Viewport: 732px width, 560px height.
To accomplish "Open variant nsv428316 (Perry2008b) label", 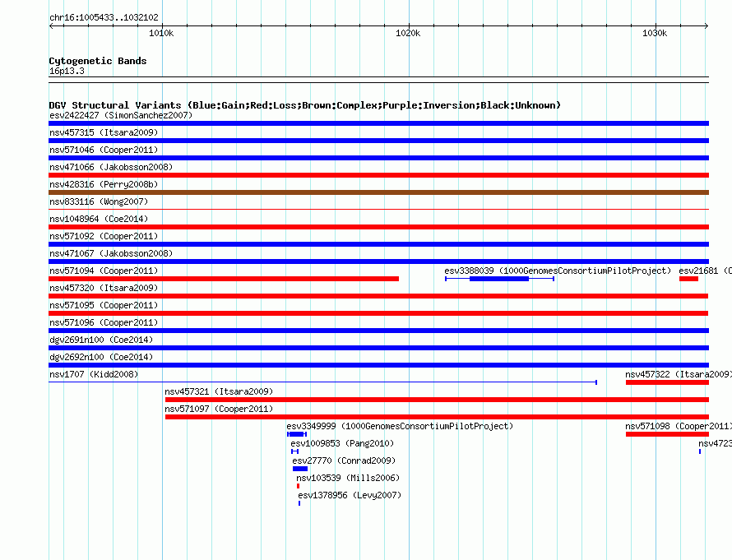I will click(x=104, y=184).
